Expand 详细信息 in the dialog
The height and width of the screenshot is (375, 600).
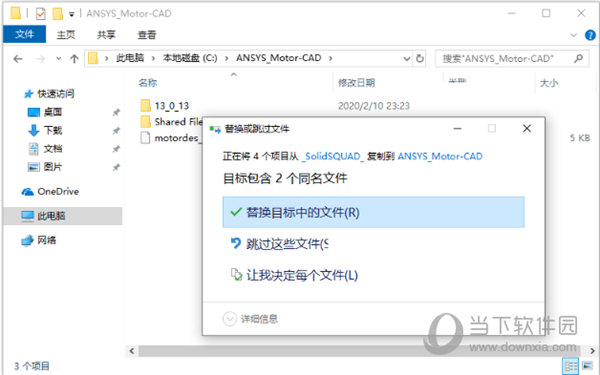click(250, 319)
